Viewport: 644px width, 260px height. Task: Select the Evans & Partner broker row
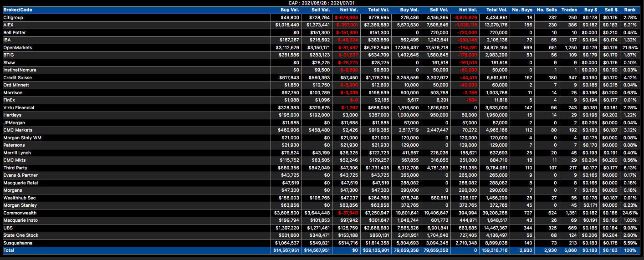(322, 175)
